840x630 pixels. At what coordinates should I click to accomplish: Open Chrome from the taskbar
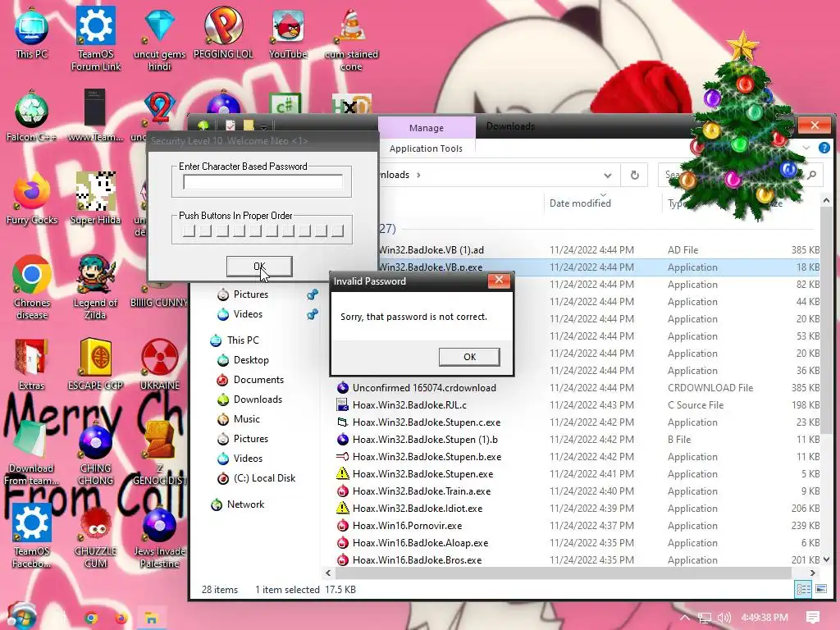92,618
